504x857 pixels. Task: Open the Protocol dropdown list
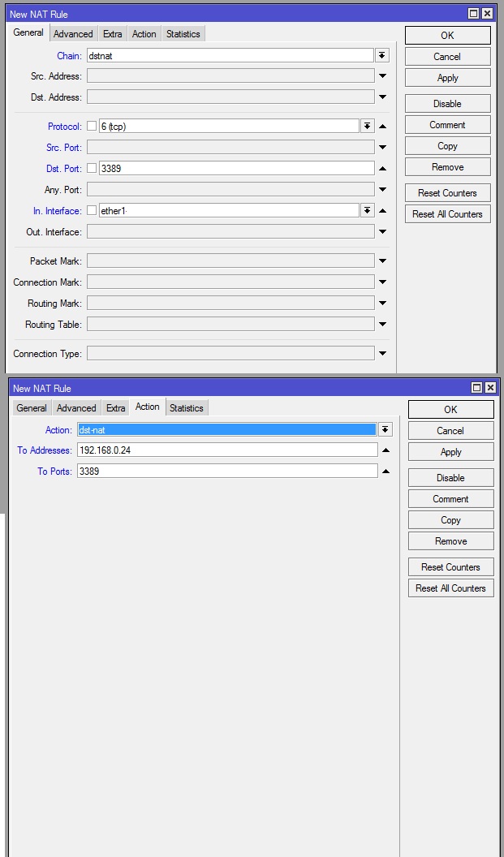coord(368,127)
